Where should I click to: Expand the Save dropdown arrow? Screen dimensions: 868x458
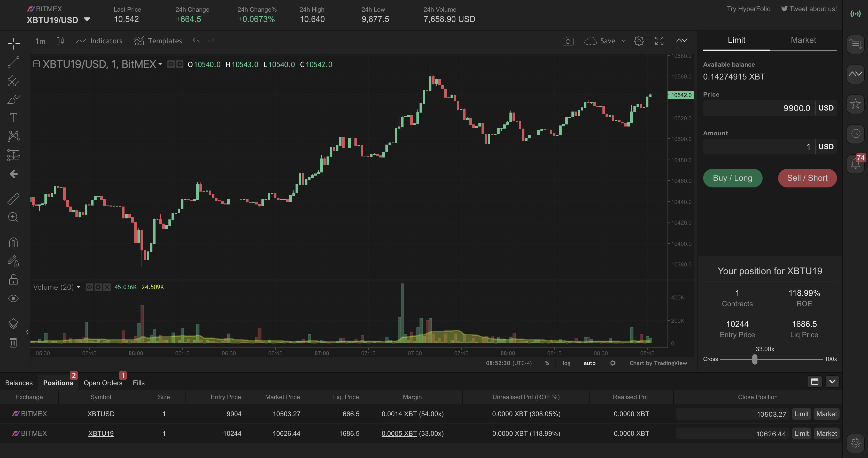click(623, 41)
